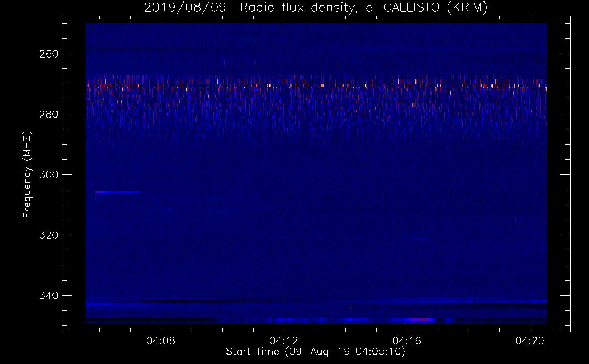Click the Frequency (MHZ) axis label
Image resolution: width=589 pixels, height=364 pixels.
[27, 174]
